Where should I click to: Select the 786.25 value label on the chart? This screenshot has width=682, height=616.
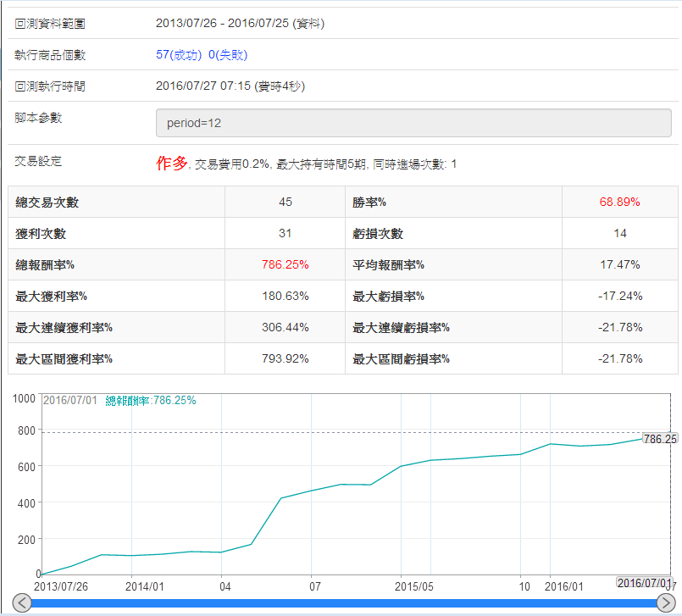[659, 439]
